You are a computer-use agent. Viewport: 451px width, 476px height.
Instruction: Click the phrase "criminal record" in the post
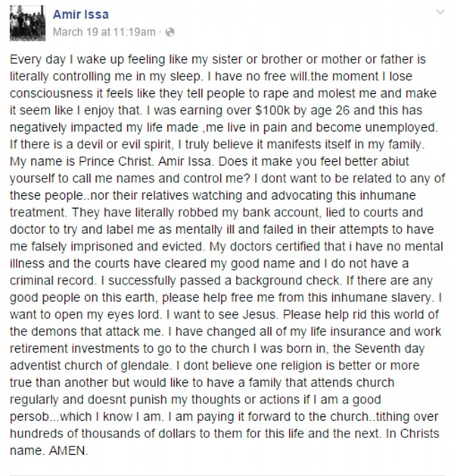tap(52, 280)
